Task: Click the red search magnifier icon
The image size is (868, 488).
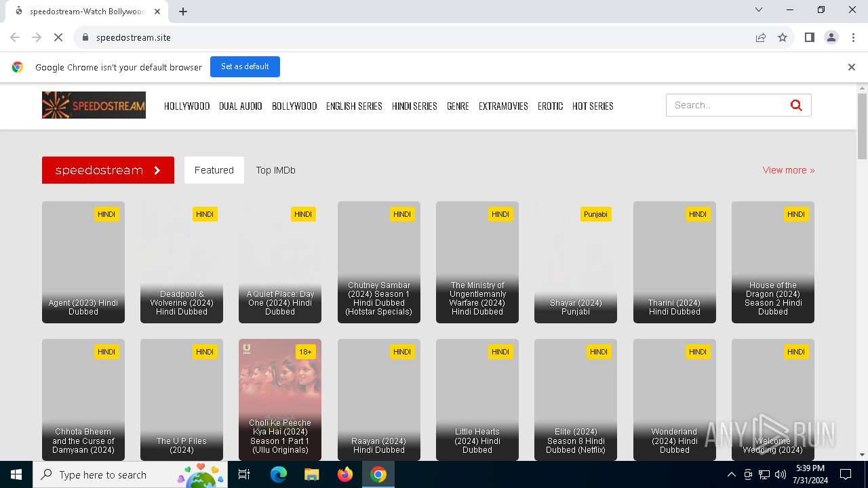Action: [796, 105]
